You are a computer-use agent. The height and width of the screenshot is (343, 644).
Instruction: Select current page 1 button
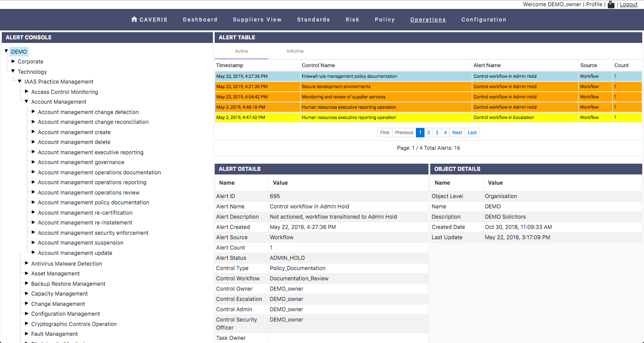pyautogui.click(x=420, y=132)
